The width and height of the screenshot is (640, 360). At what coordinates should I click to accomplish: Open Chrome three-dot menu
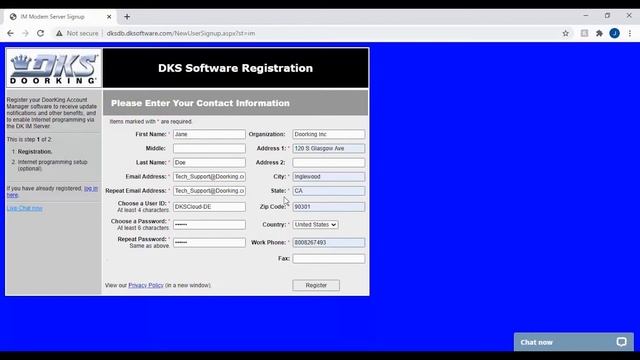630,33
